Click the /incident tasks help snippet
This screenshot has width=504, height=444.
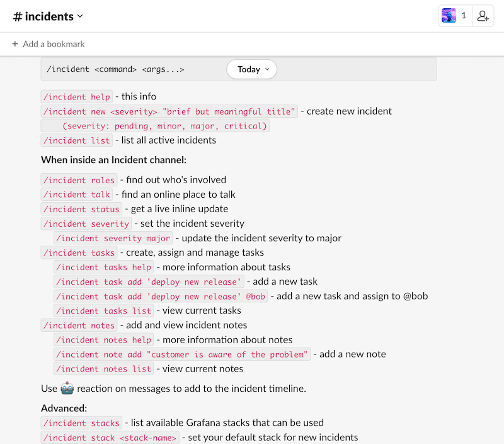[103, 267]
